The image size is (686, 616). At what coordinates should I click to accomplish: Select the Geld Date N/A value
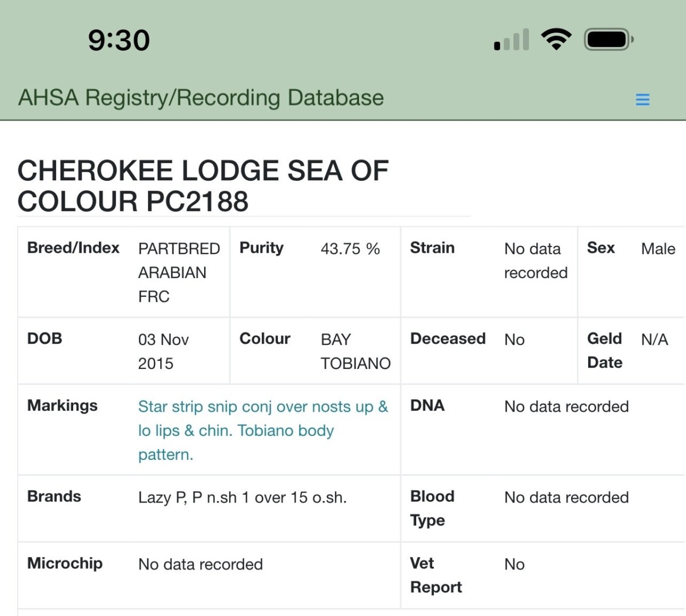click(655, 340)
